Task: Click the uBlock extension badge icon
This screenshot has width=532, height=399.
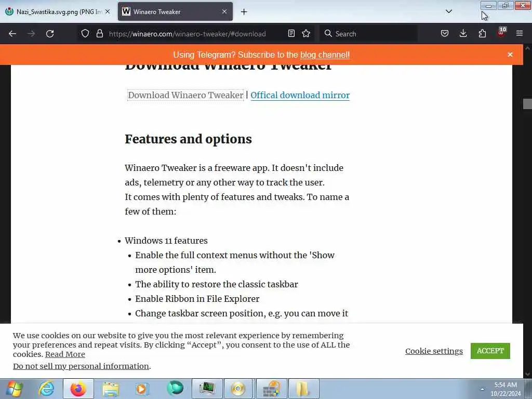Action: point(501,33)
